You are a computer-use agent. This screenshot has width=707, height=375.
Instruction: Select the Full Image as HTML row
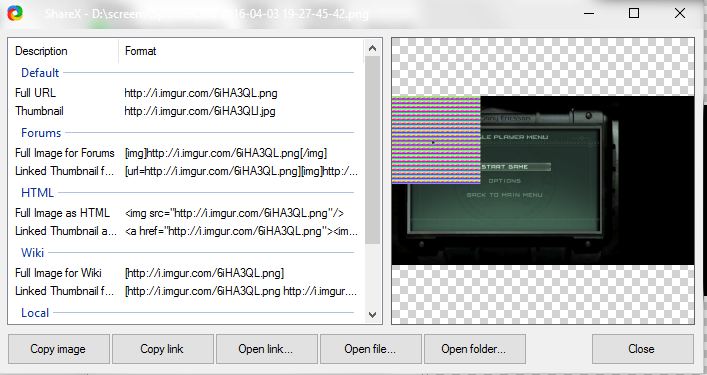click(186, 213)
